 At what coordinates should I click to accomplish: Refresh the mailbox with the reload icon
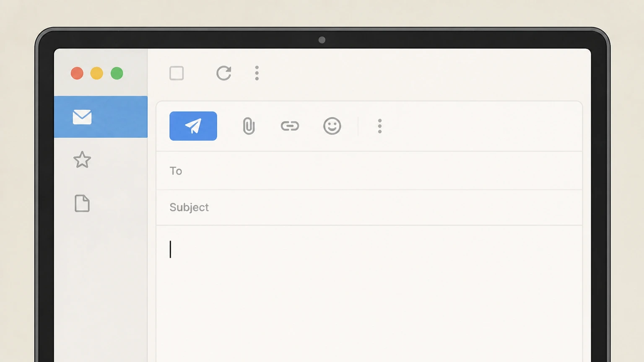224,73
